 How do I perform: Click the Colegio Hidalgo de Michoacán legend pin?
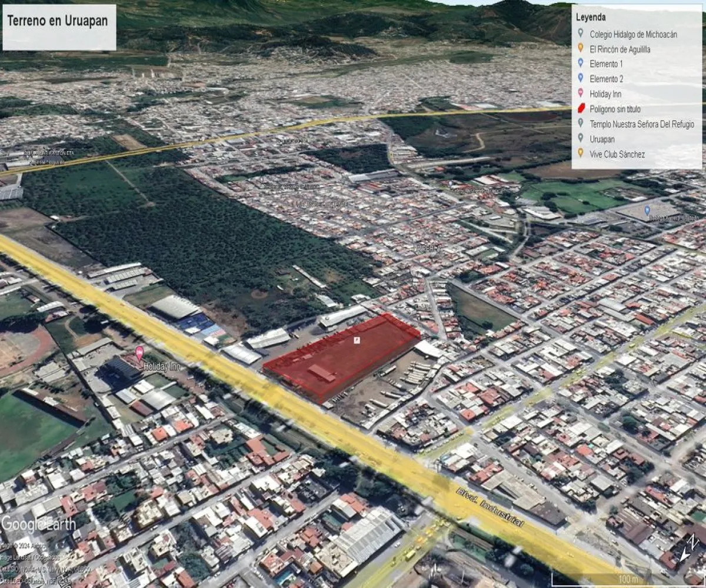click(x=581, y=34)
